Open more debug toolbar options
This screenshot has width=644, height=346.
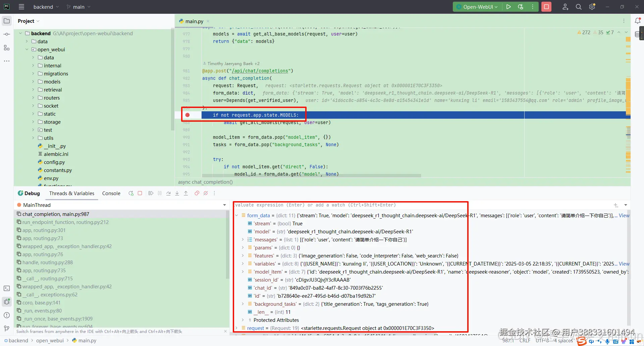[214, 193]
